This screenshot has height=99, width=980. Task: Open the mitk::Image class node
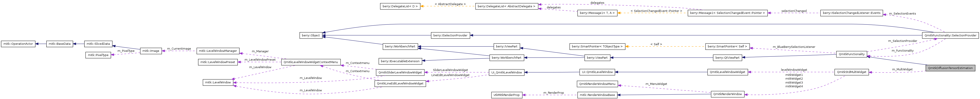pyautogui.click(x=151, y=51)
